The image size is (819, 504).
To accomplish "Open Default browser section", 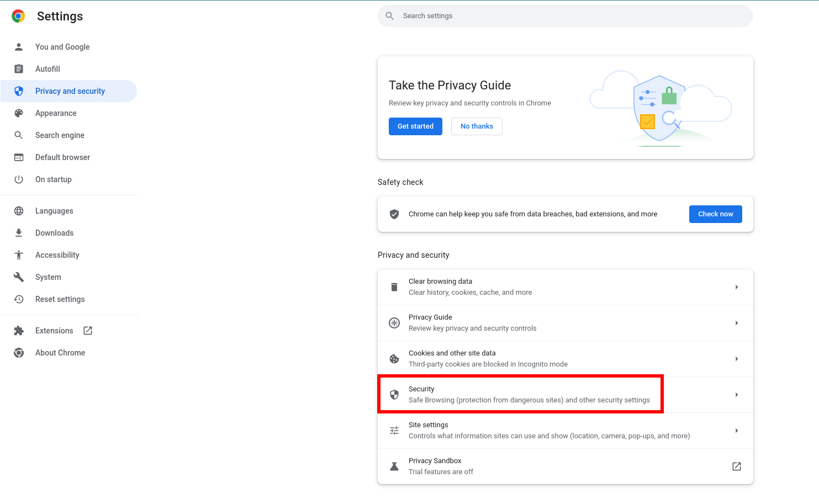I will tap(68, 157).
